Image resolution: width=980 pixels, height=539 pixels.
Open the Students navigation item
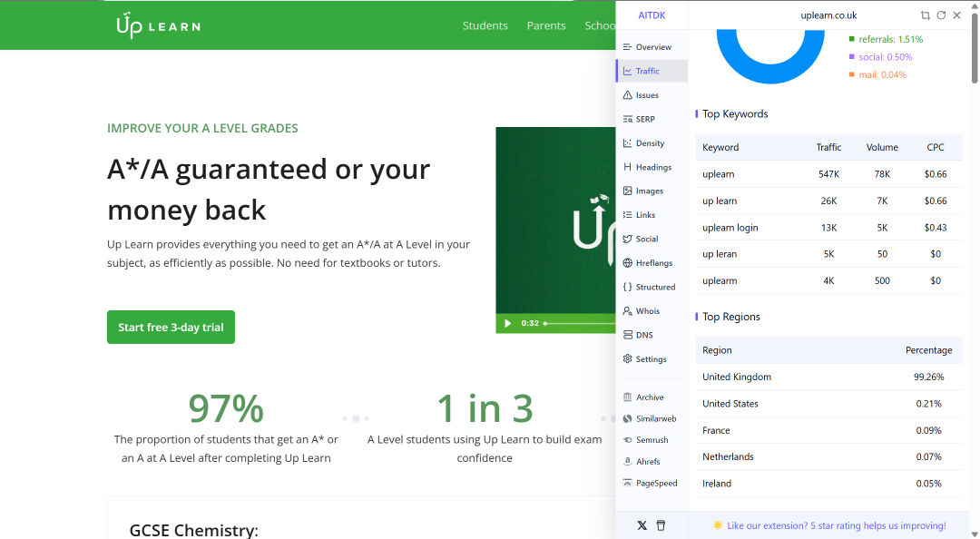[485, 25]
